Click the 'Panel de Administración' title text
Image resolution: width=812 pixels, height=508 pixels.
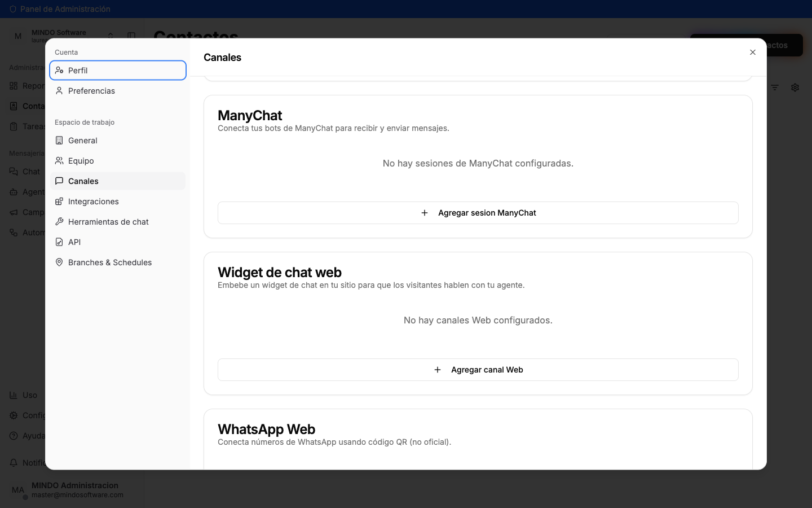[x=65, y=9]
